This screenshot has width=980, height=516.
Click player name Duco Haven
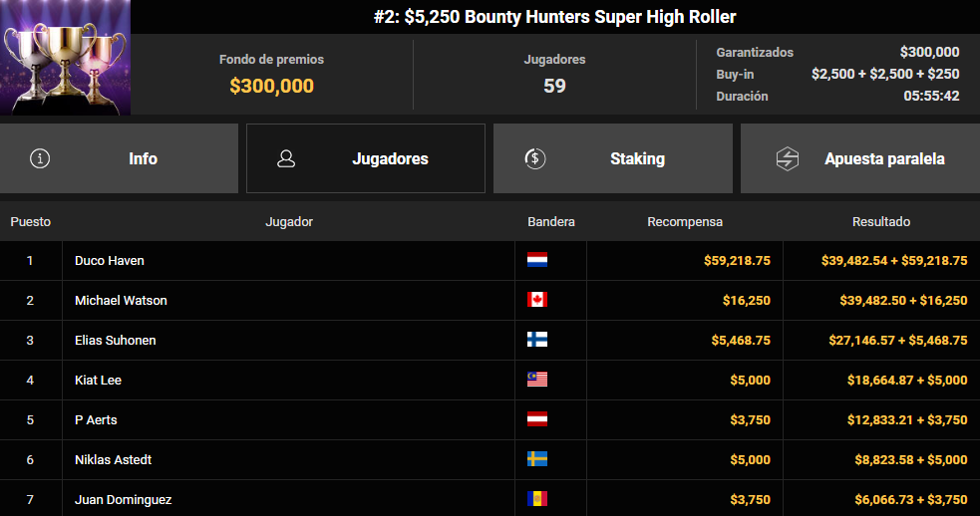pyautogui.click(x=110, y=261)
